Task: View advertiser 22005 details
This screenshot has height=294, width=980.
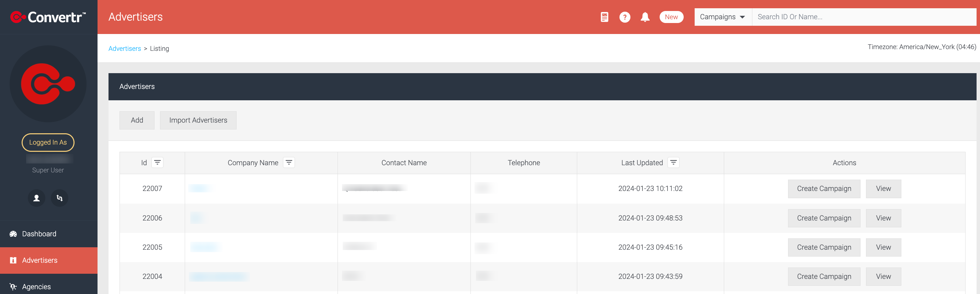Action: [x=884, y=248]
